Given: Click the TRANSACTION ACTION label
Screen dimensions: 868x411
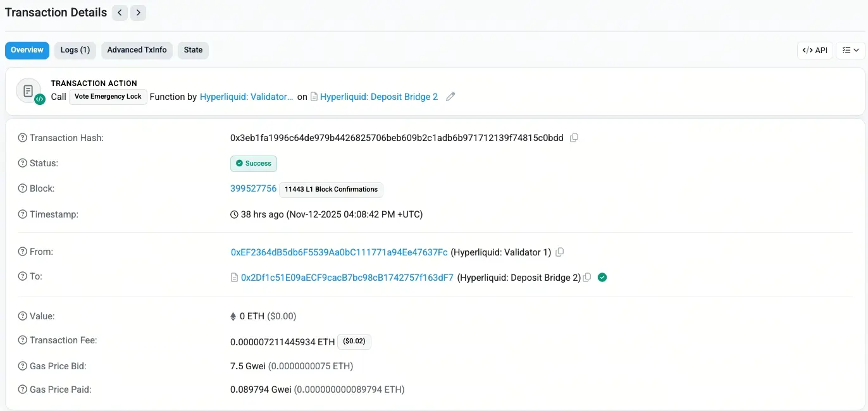Looking at the screenshot, I should (x=94, y=83).
